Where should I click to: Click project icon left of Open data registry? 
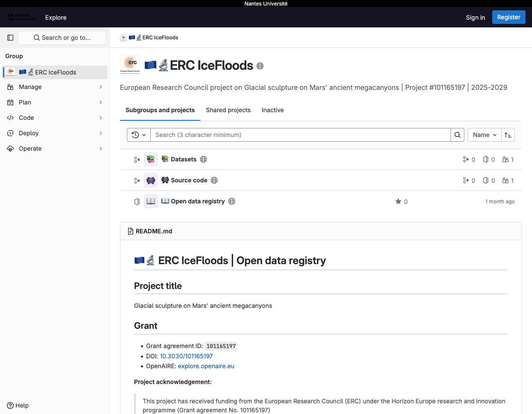click(137, 202)
